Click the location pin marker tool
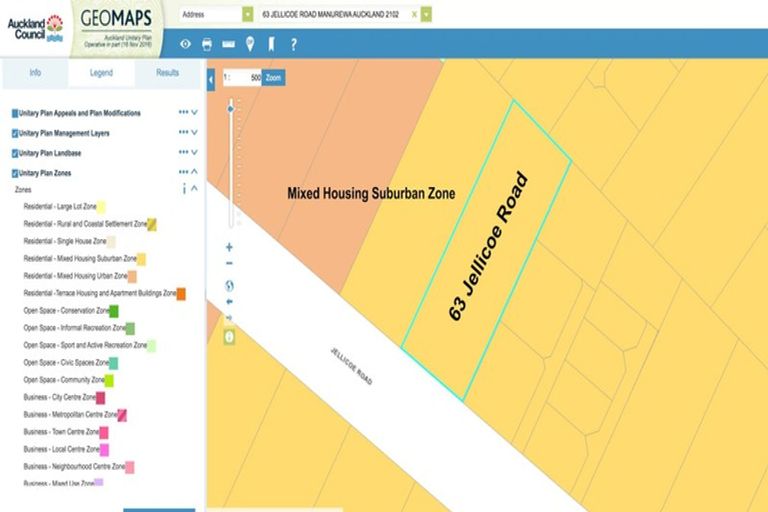Viewport: 768px width, 512px height. 249,44
